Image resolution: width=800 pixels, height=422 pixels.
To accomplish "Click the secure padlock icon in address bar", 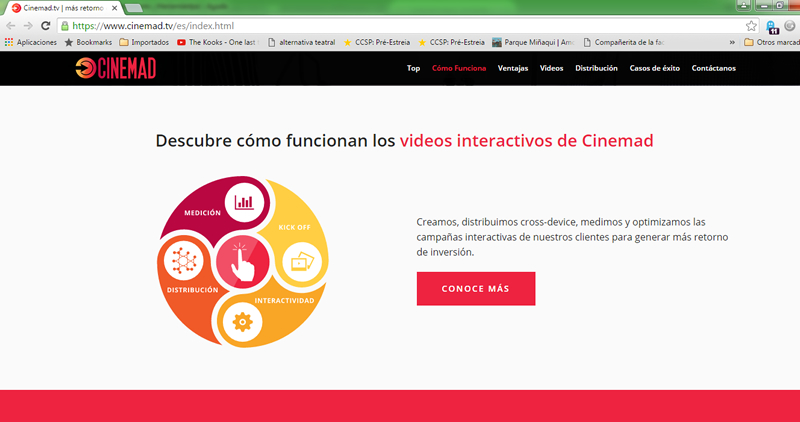I will (65, 26).
